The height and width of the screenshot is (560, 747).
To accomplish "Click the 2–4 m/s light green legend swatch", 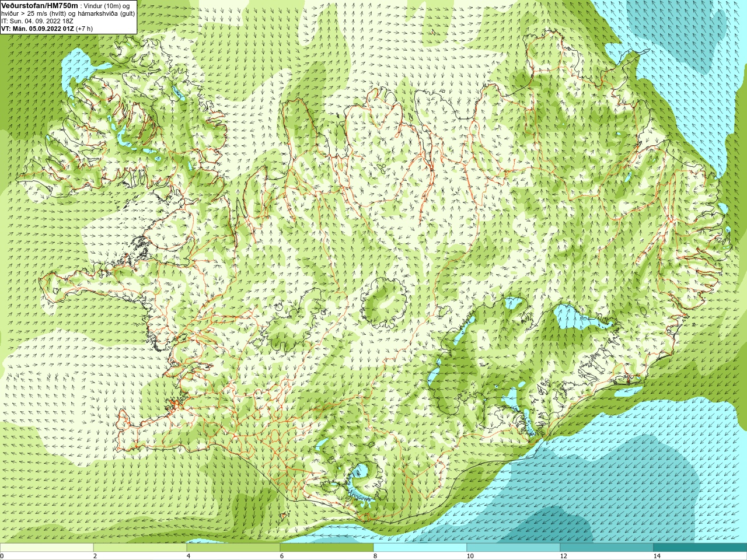I will pyautogui.click(x=140, y=548).
